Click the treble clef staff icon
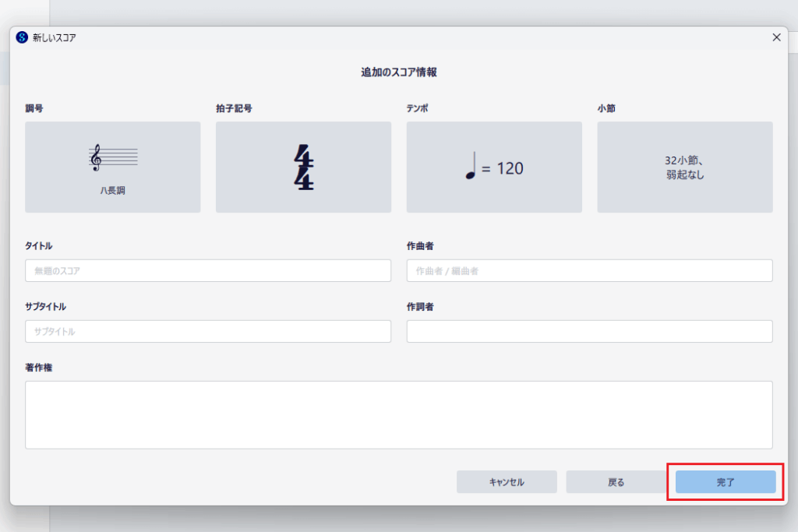This screenshot has width=798, height=532. tap(113, 157)
